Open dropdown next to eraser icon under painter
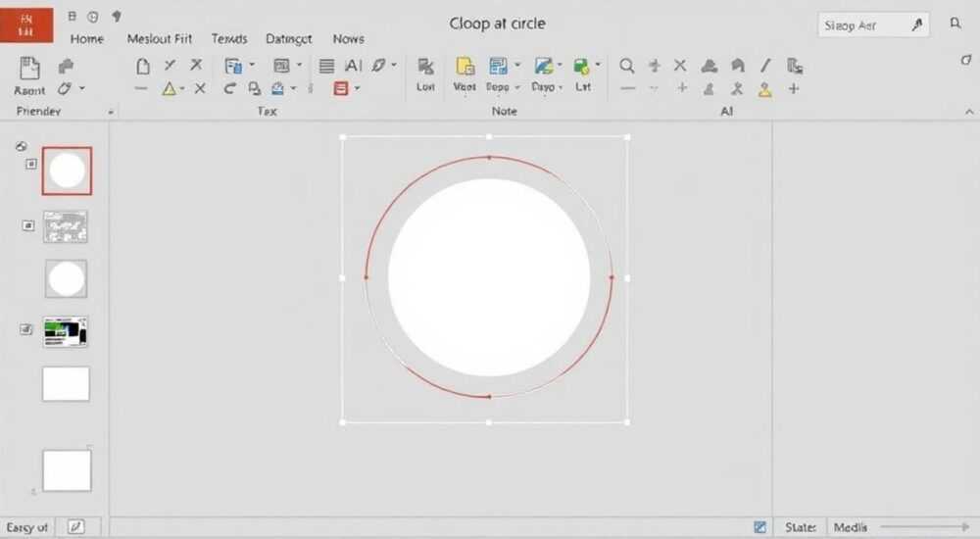The image size is (980, 539). click(x=82, y=89)
